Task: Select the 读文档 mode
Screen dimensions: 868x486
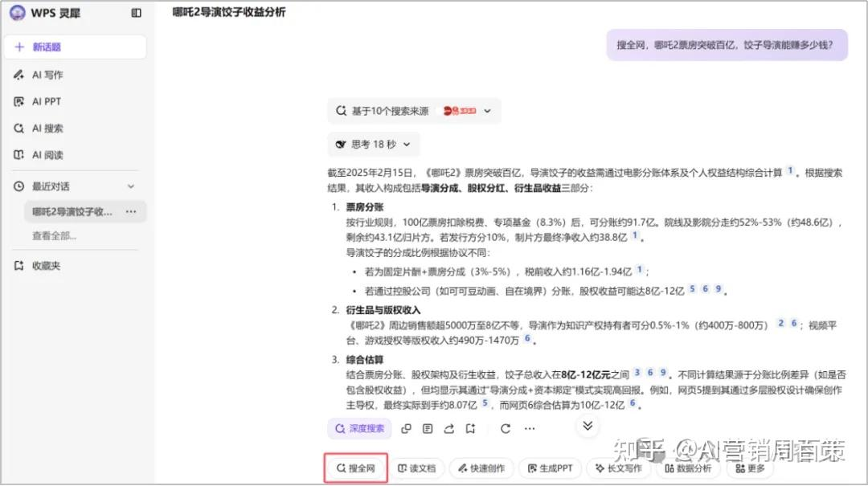Action: point(417,468)
